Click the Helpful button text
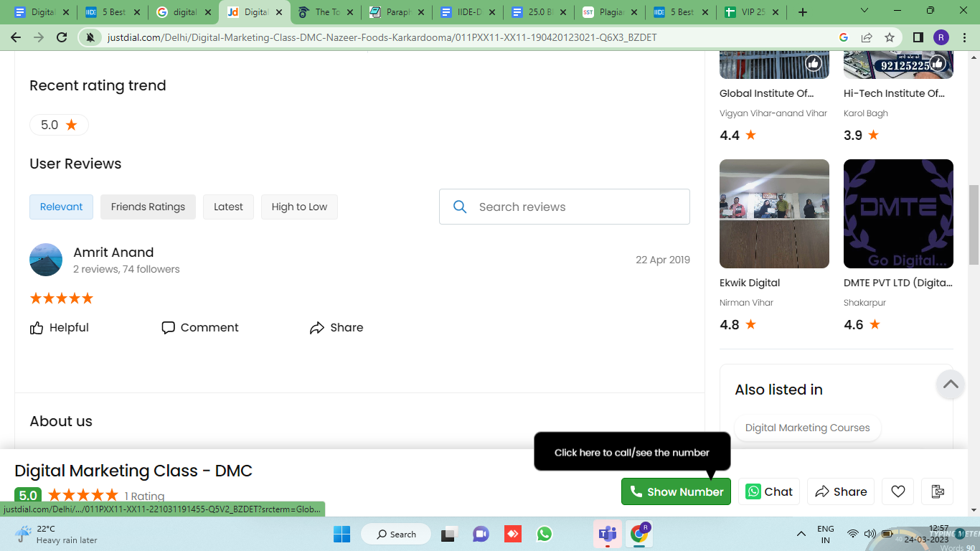980x551 pixels. tap(69, 328)
